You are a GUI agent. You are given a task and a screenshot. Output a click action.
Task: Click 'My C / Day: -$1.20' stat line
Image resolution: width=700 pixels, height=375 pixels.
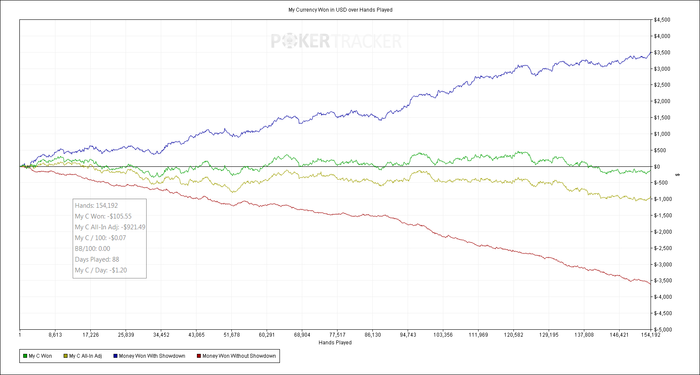[x=101, y=270]
